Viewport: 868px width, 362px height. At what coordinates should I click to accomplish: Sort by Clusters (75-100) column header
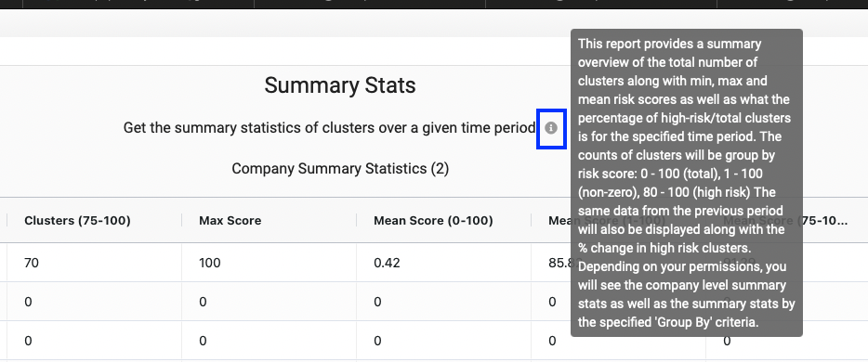point(77,221)
